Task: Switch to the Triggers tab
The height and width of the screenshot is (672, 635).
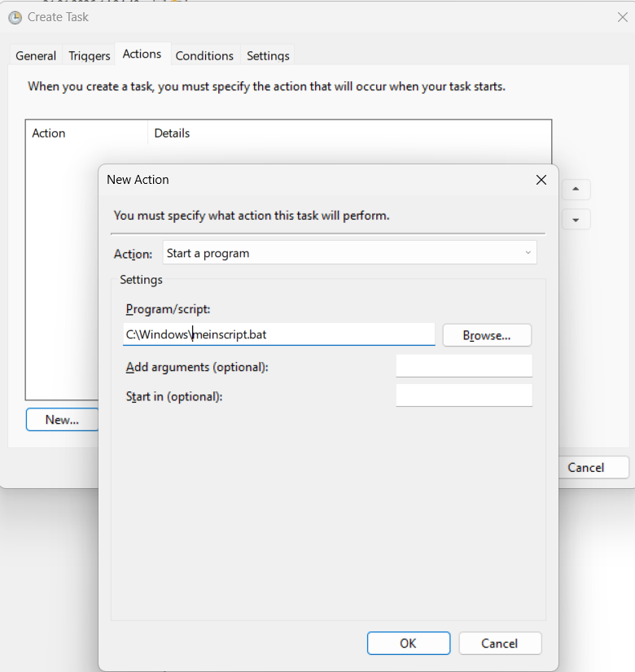Action: click(90, 55)
